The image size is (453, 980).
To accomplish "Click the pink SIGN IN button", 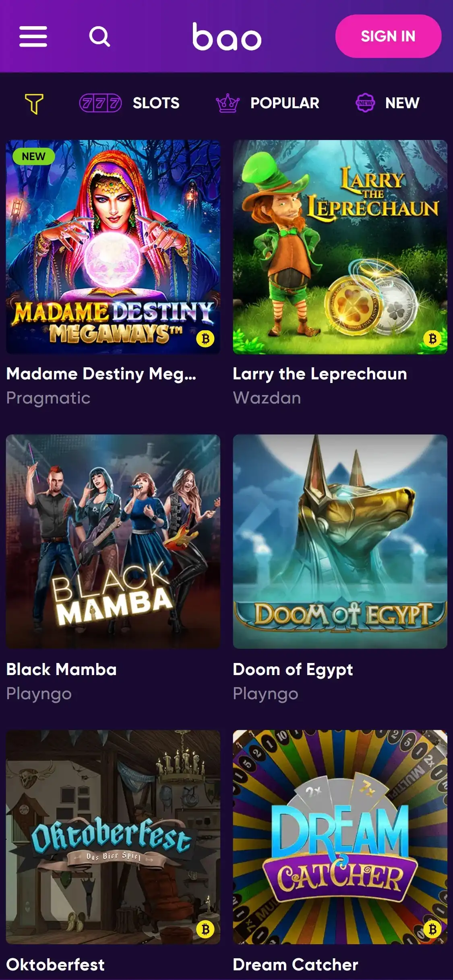I will (388, 36).
